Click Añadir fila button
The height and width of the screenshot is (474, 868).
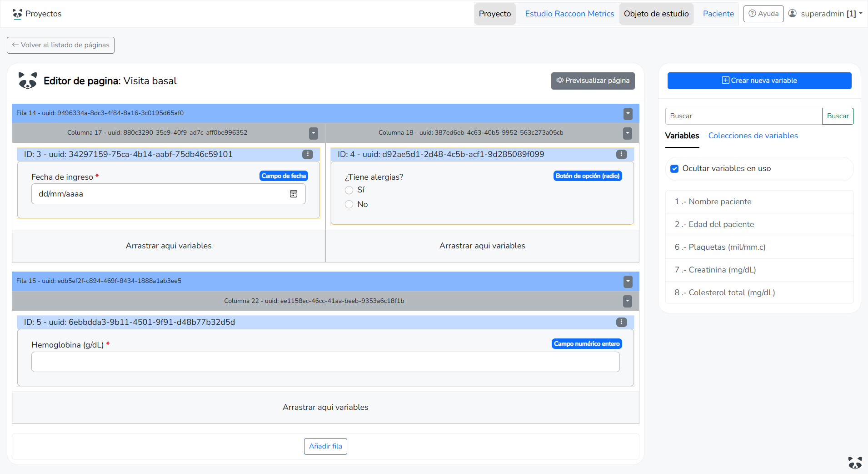[x=325, y=446]
